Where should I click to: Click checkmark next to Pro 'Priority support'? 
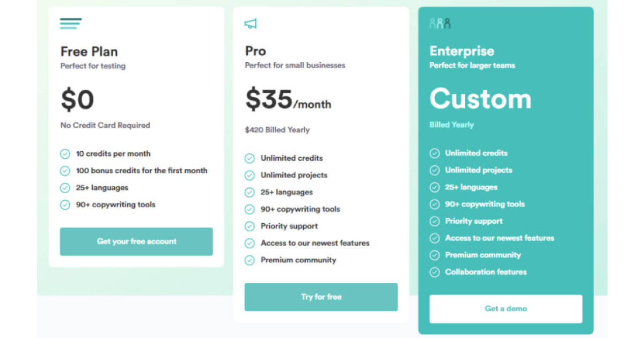coord(250,226)
